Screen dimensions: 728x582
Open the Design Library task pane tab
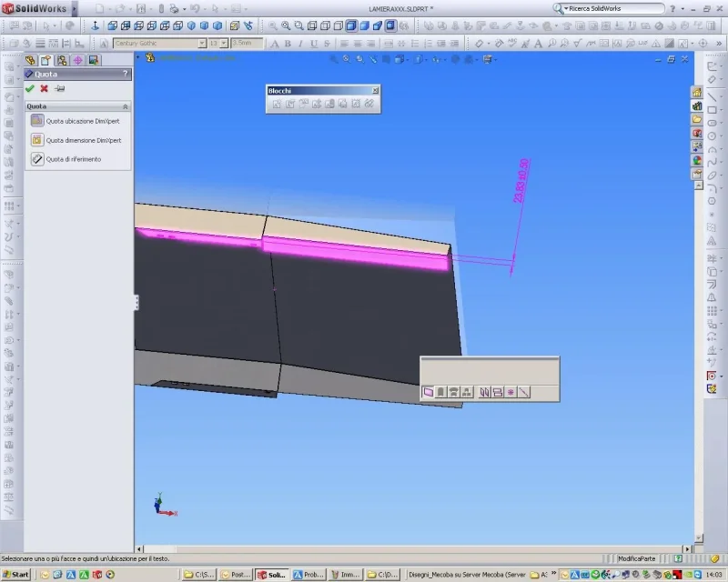coord(697,106)
